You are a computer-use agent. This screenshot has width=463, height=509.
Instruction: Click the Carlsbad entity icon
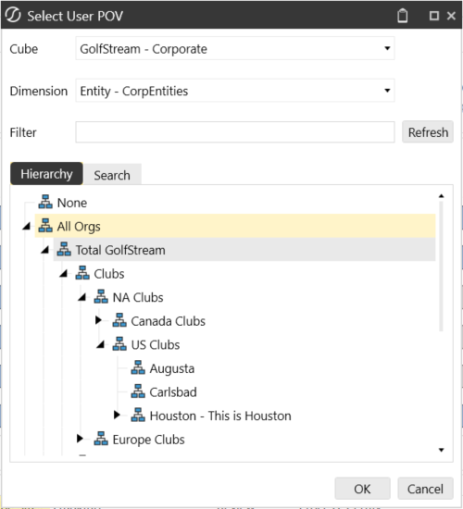[x=138, y=391]
